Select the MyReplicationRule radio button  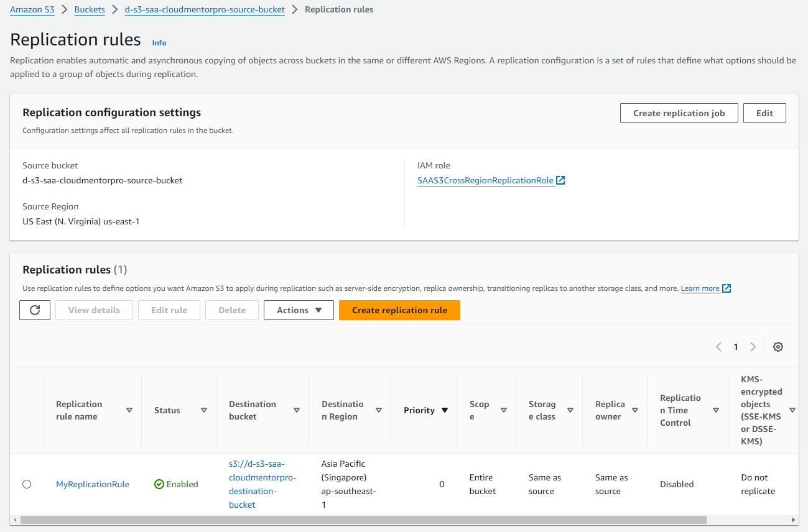coord(27,484)
